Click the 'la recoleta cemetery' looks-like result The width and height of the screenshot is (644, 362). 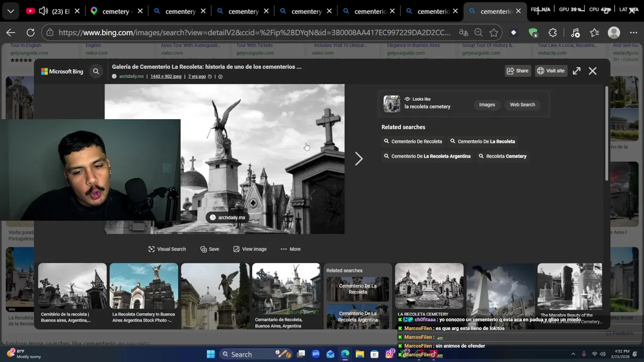click(x=427, y=107)
